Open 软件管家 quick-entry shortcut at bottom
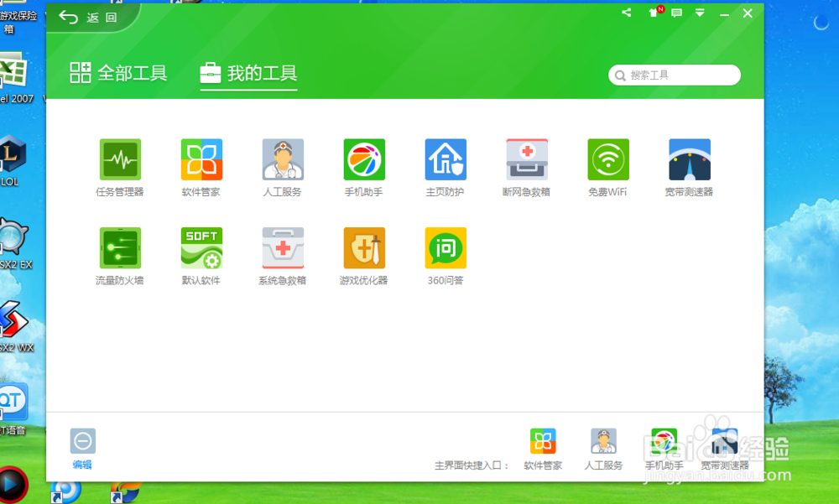Image resolution: width=839 pixels, height=504 pixels. [x=543, y=449]
